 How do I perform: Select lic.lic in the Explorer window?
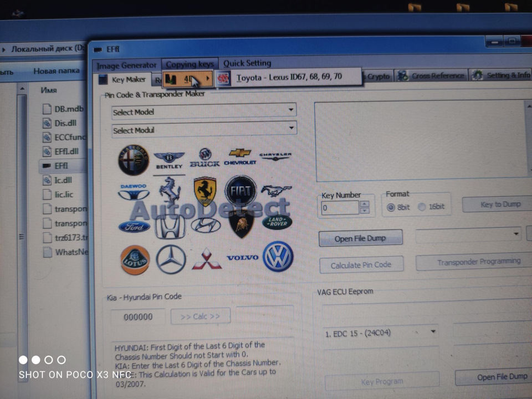point(58,195)
